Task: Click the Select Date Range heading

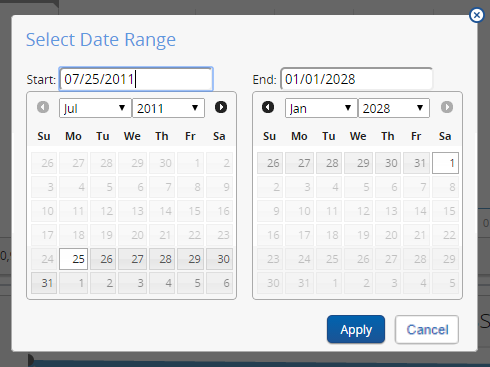Action: pos(101,40)
